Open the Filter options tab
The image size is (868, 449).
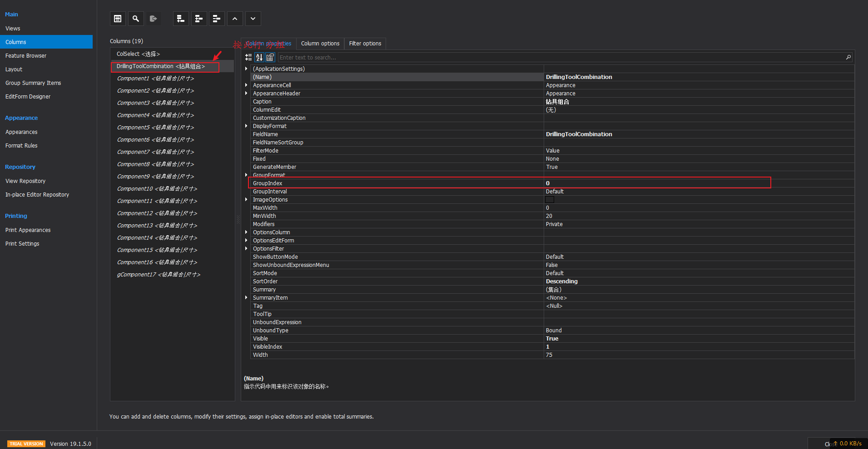click(x=365, y=44)
